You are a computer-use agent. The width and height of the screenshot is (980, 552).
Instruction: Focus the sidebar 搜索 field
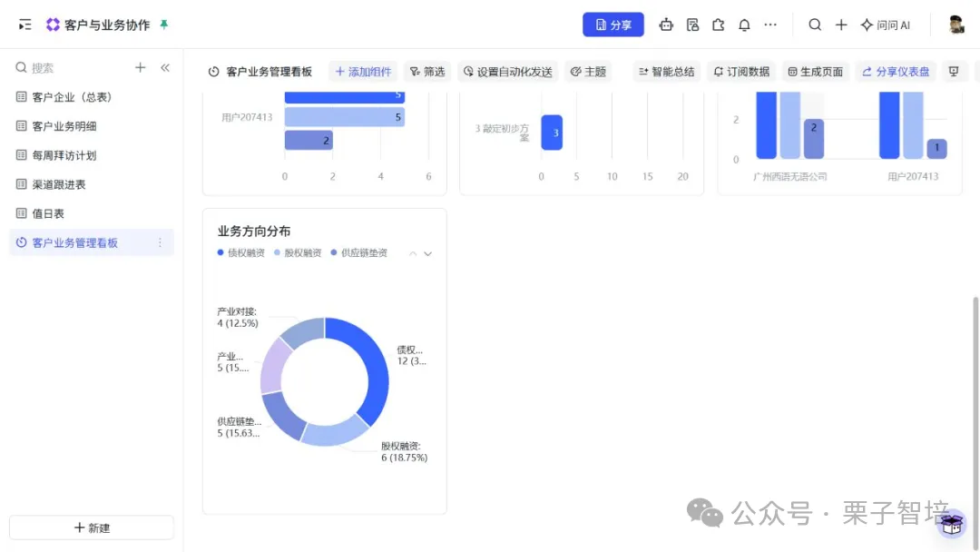click(72, 67)
